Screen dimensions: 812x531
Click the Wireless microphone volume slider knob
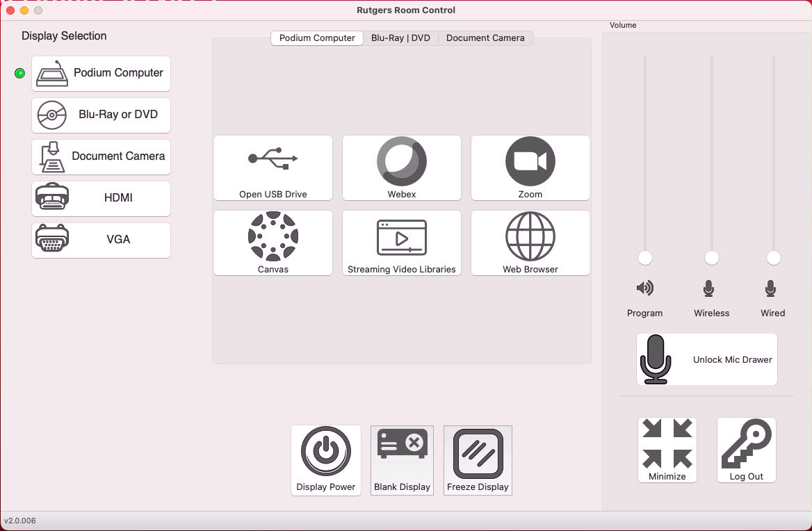[712, 258]
